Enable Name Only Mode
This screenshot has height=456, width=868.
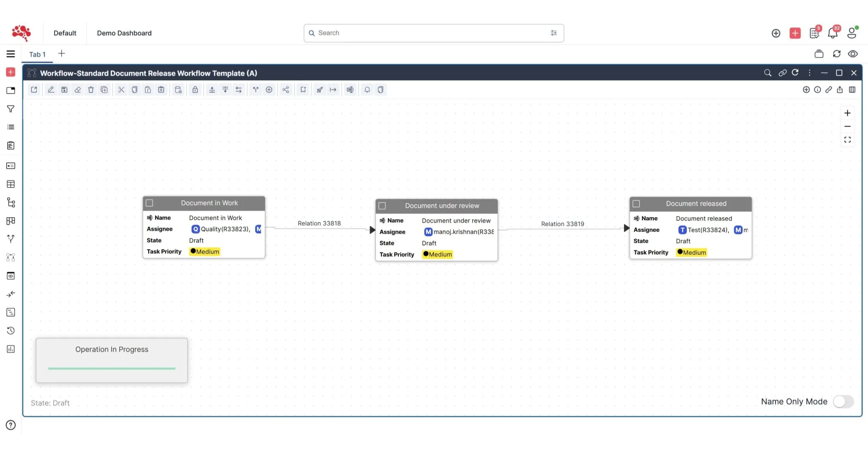pyautogui.click(x=843, y=402)
